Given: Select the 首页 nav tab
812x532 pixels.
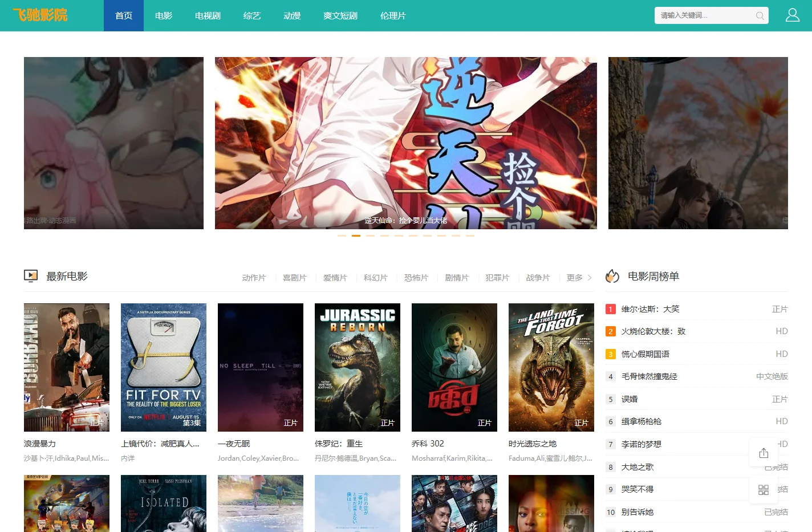Looking at the screenshot, I should (x=124, y=15).
